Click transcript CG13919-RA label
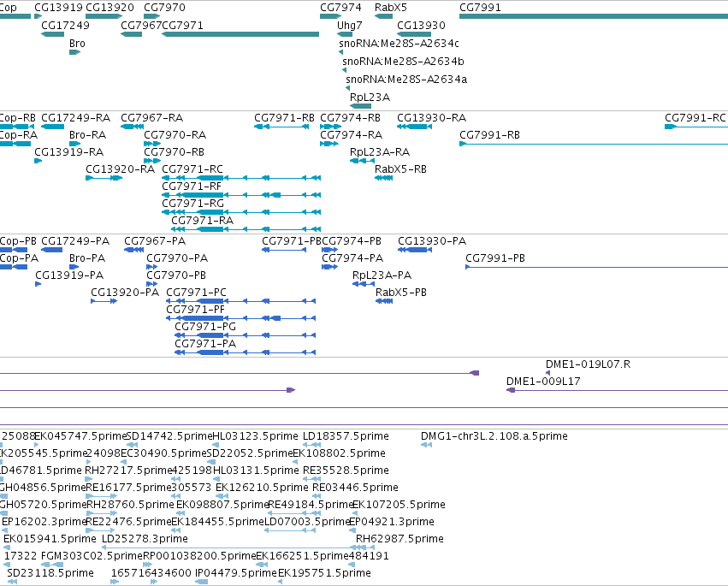The image size is (728, 586). click(69, 151)
